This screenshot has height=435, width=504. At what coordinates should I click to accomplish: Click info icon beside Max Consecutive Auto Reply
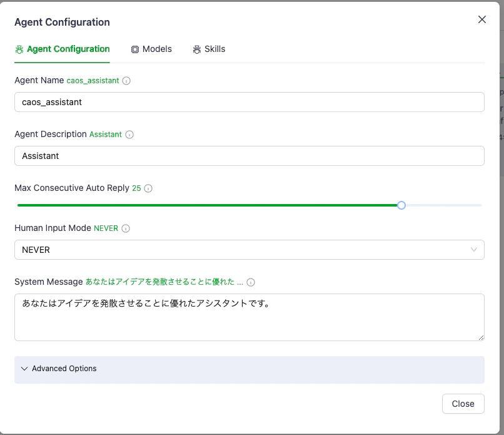point(148,188)
